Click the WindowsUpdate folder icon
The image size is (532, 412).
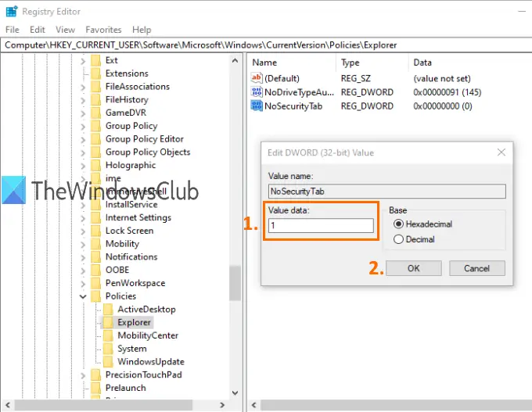click(108, 361)
